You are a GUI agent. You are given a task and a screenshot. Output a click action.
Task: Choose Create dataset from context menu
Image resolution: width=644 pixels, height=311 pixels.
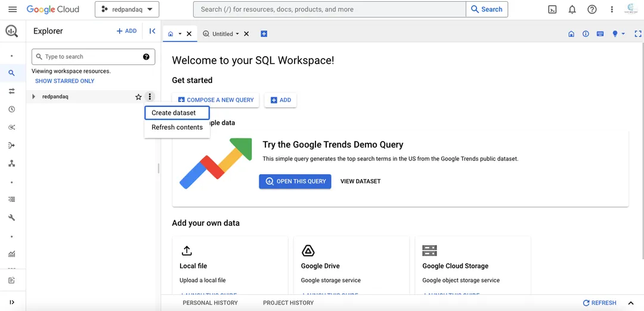coord(177,113)
